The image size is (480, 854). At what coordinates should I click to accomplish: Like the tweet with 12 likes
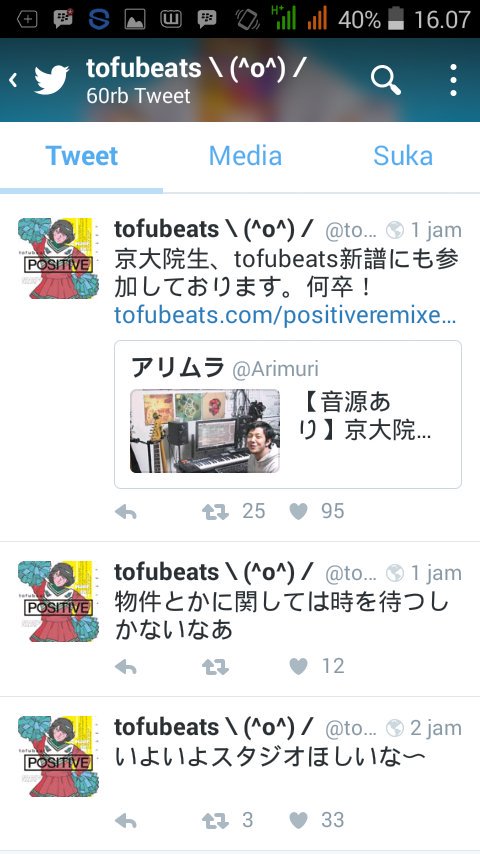click(x=298, y=666)
